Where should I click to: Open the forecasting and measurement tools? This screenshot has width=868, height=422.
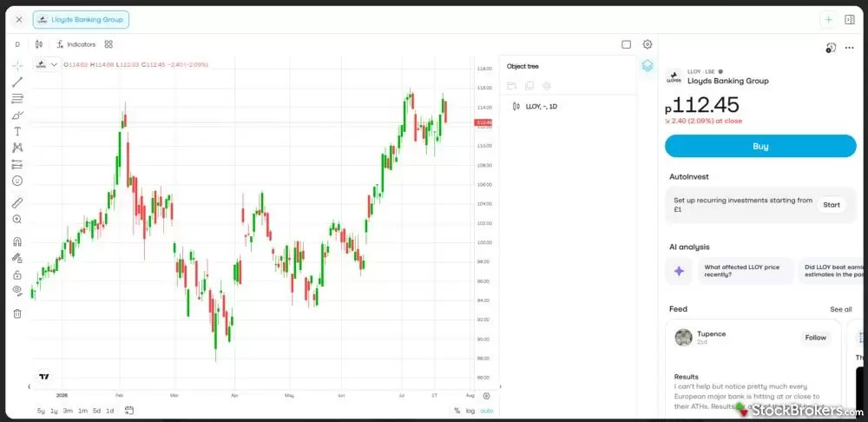(x=17, y=164)
